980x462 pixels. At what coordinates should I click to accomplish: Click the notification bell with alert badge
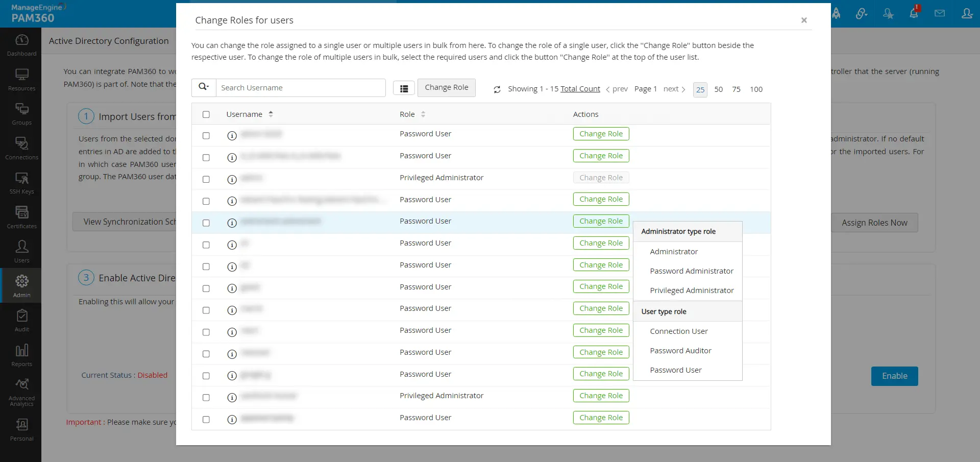(x=914, y=13)
